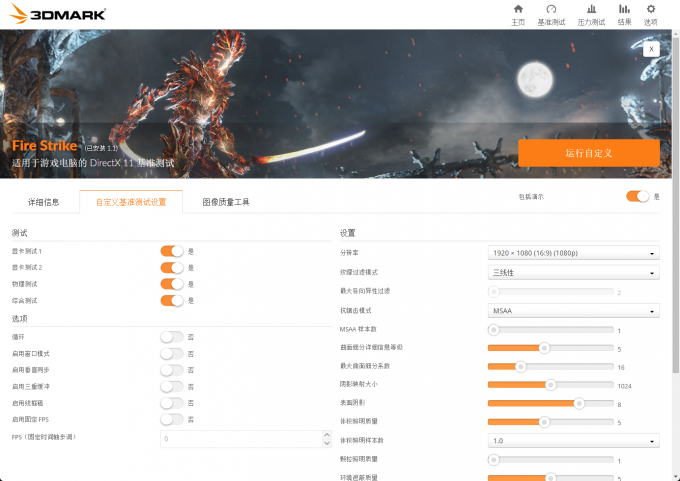Click the 适用于游戏电脑的 DirectX 11 subtitle
680x481 pixels.
pyautogui.click(x=93, y=163)
